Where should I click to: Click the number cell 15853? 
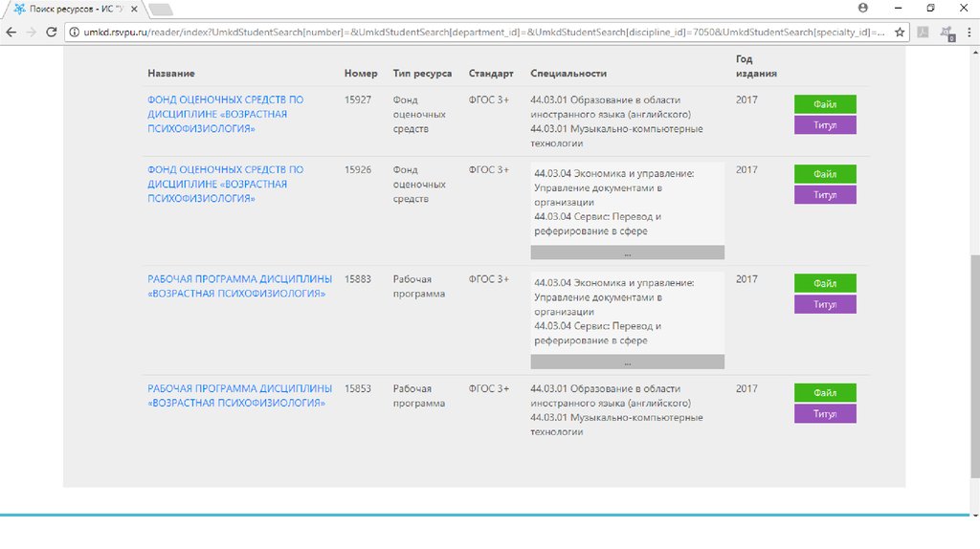(358, 388)
